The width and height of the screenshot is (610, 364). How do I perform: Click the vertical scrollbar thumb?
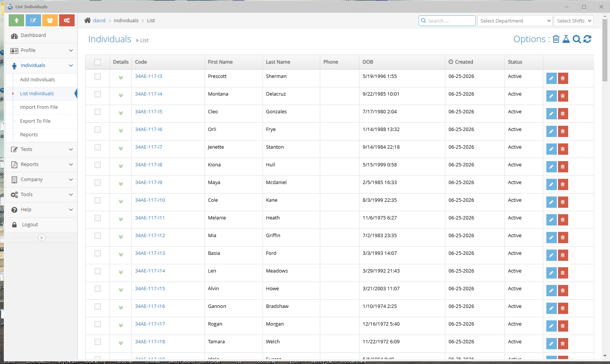[x=605, y=50]
